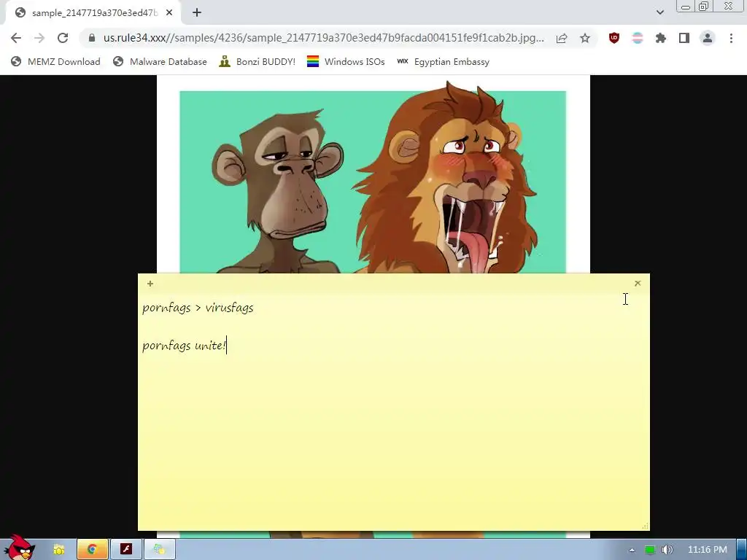Open the Windows ISOs bookmark
This screenshot has height=560, width=747.
click(x=346, y=61)
